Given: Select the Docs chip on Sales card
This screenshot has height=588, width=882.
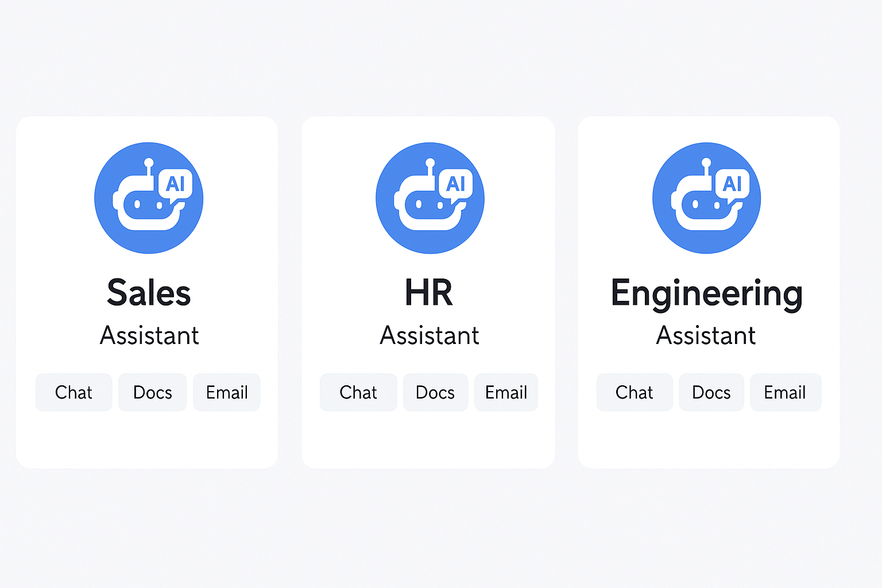Looking at the screenshot, I should coord(152,392).
